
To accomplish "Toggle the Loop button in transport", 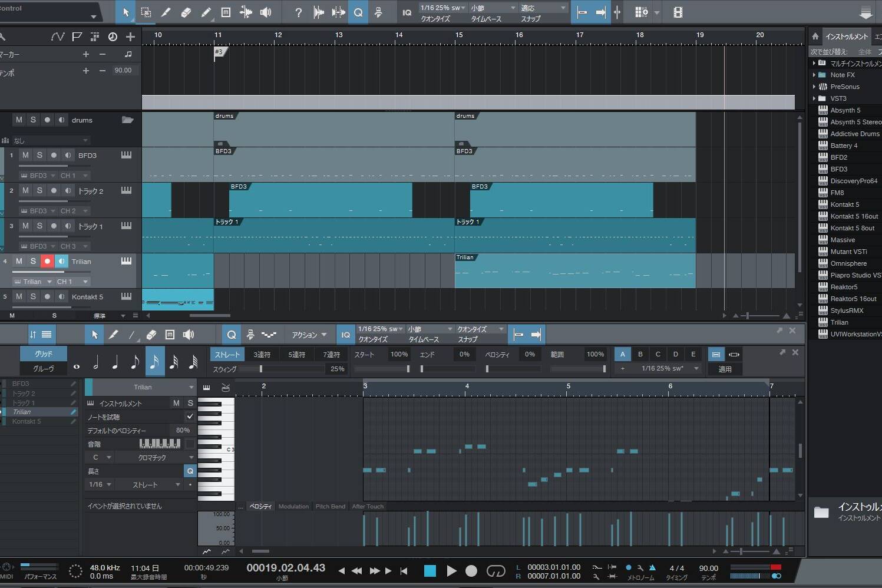I will [x=495, y=571].
